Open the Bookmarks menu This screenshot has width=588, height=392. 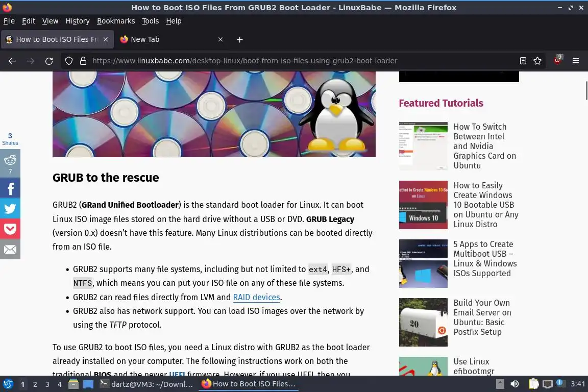pyautogui.click(x=116, y=21)
